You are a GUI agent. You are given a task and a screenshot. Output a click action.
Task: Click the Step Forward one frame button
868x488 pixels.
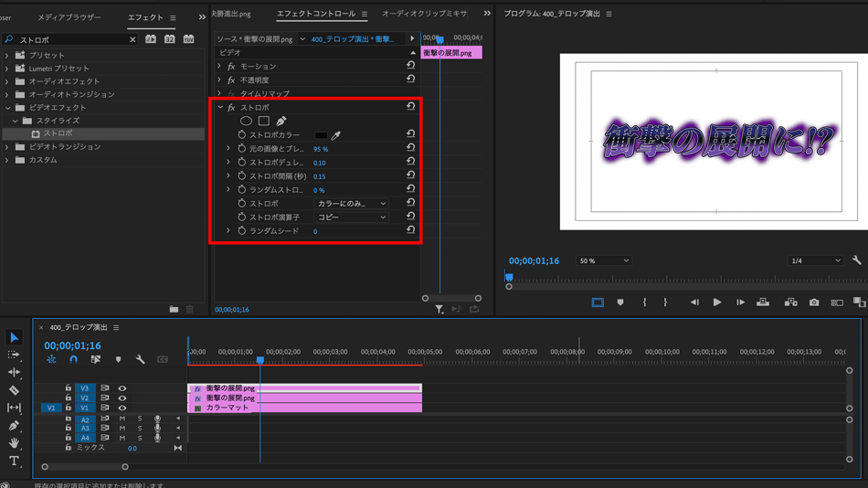click(x=740, y=302)
